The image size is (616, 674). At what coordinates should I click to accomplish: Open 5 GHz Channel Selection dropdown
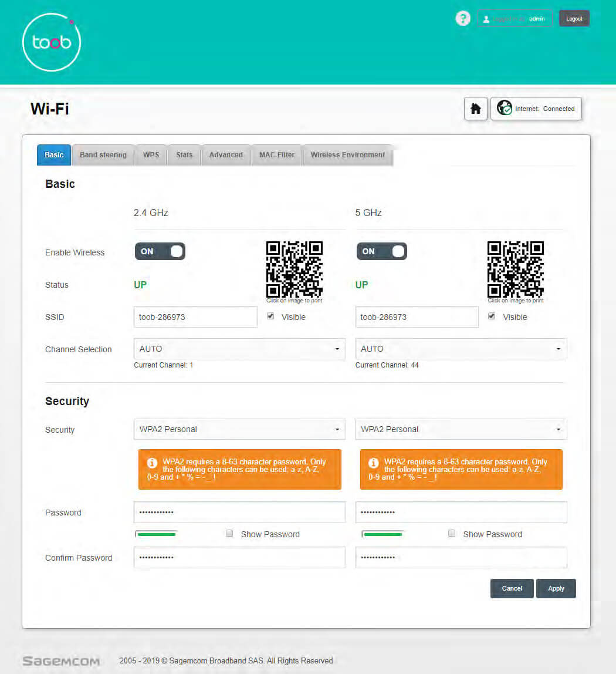coord(461,349)
